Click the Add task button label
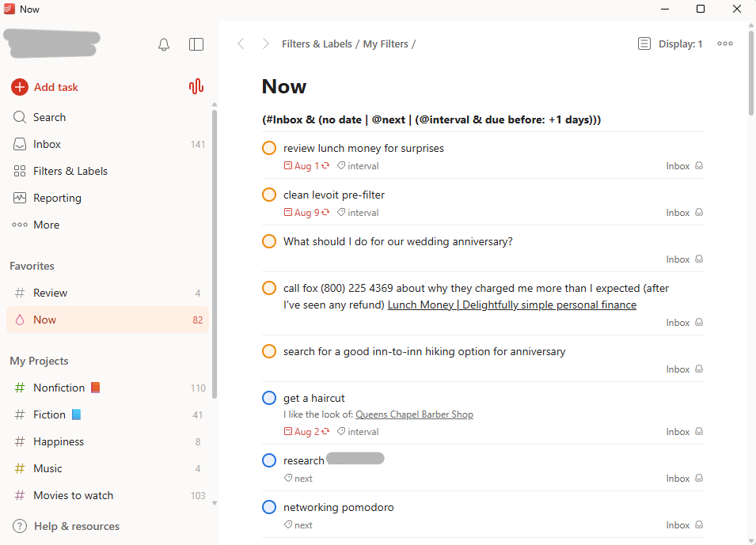The height and width of the screenshot is (545, 756). (56, 87)
